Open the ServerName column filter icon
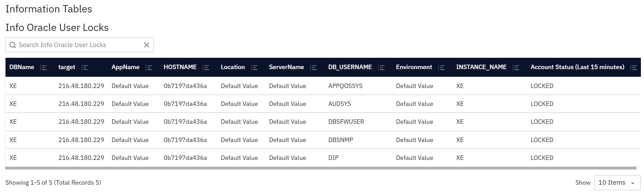Image resolution: width=644 pixels, height=196 pixels. pyautogui.click(x=313, y=67)
